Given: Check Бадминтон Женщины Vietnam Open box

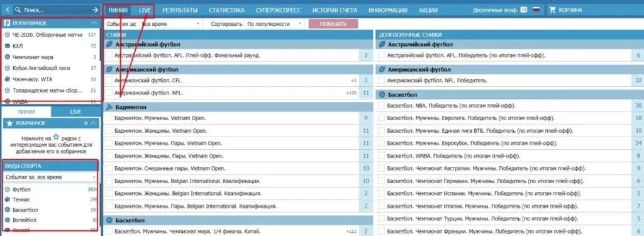Looking at the screenshot, I should pos(109,131).
